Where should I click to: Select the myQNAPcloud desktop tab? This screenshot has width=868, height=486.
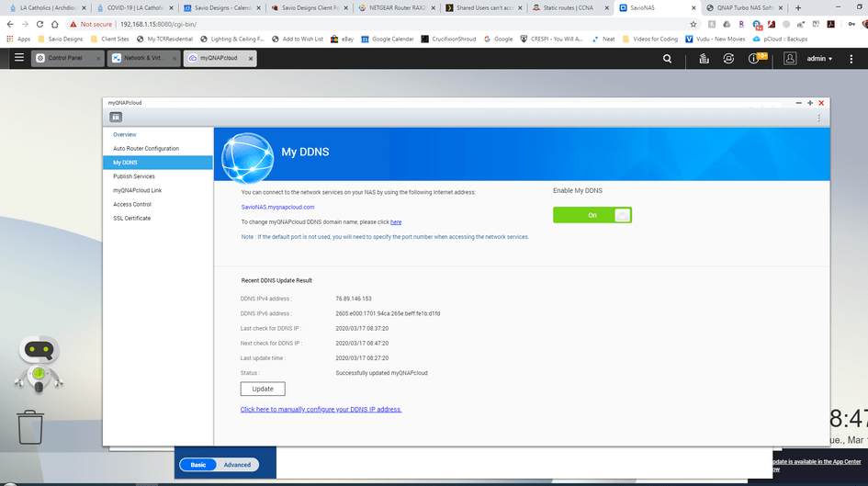click(x=219, y=58)
